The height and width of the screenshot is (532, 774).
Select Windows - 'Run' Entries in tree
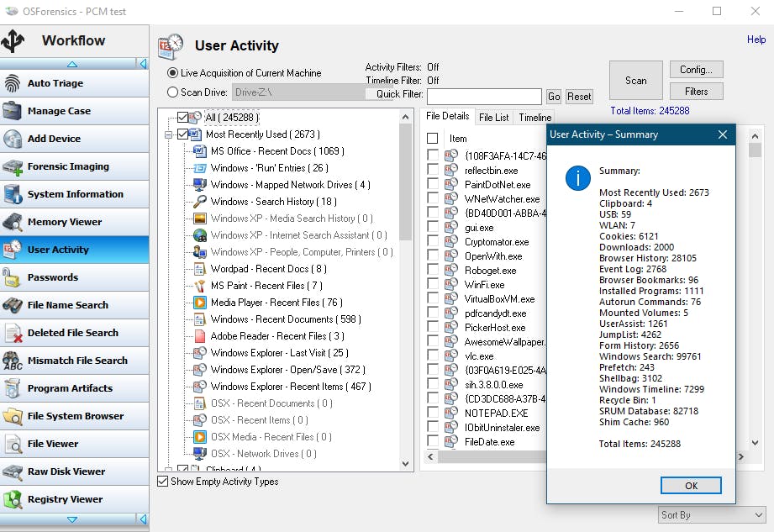270,168
